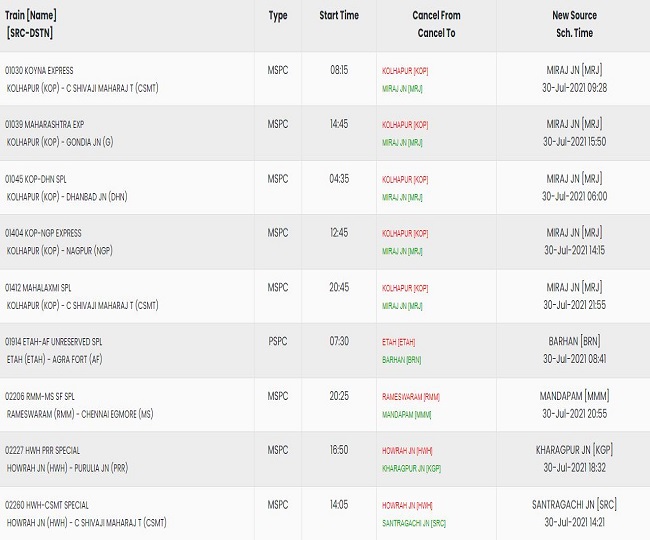Open 01404 KOP-NGP EXPRESS train details
The width and height of the screenshot is (650, 540).
(43, 233)
